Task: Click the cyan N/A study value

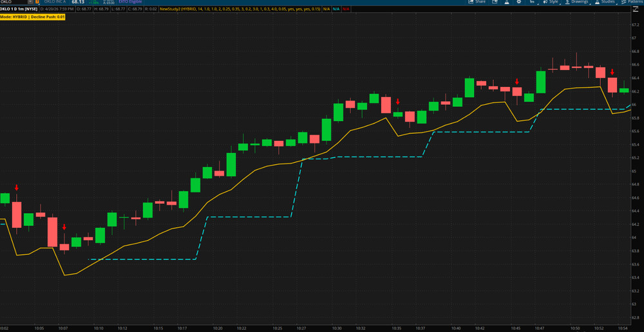Action: [336, 9]
